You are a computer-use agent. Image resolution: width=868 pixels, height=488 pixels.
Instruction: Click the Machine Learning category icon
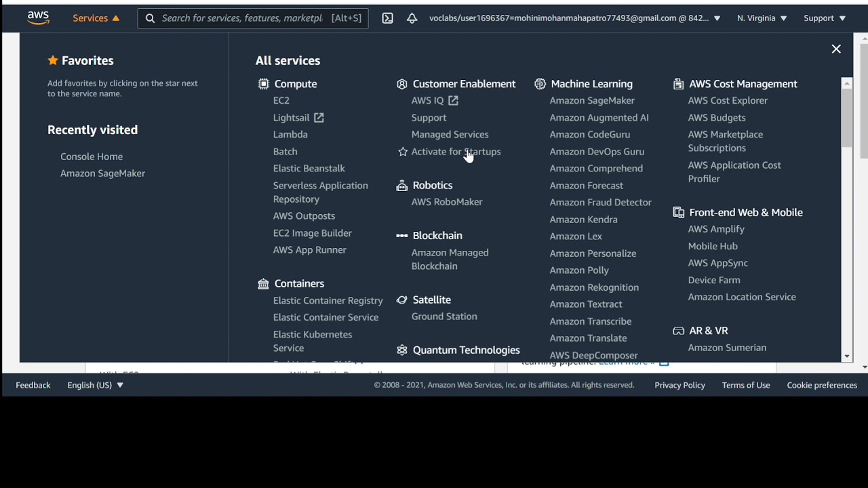click(x=540, y=84)
